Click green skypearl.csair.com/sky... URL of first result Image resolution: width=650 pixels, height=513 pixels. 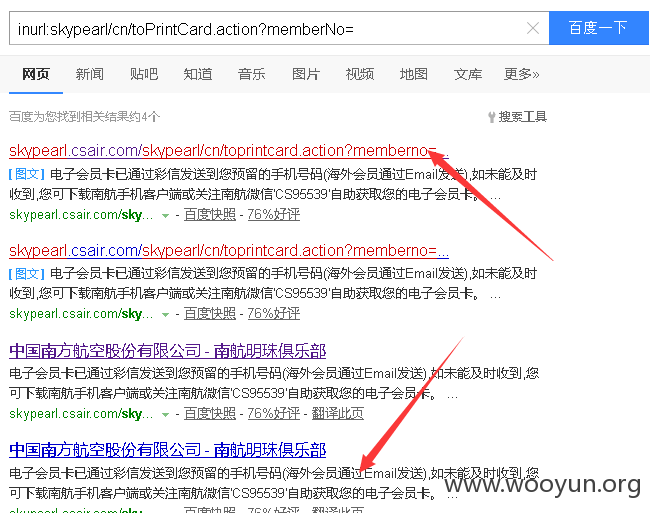pos(81,215)
